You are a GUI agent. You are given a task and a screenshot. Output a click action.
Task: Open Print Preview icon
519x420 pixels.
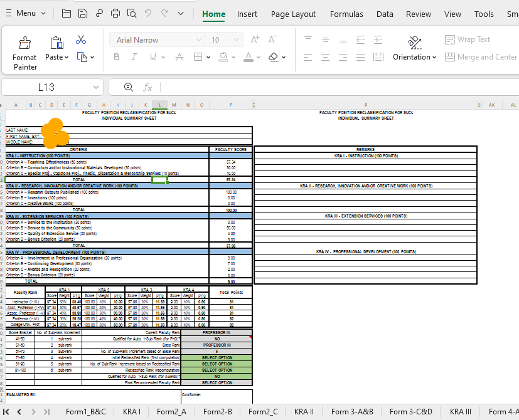click(132, 14)
